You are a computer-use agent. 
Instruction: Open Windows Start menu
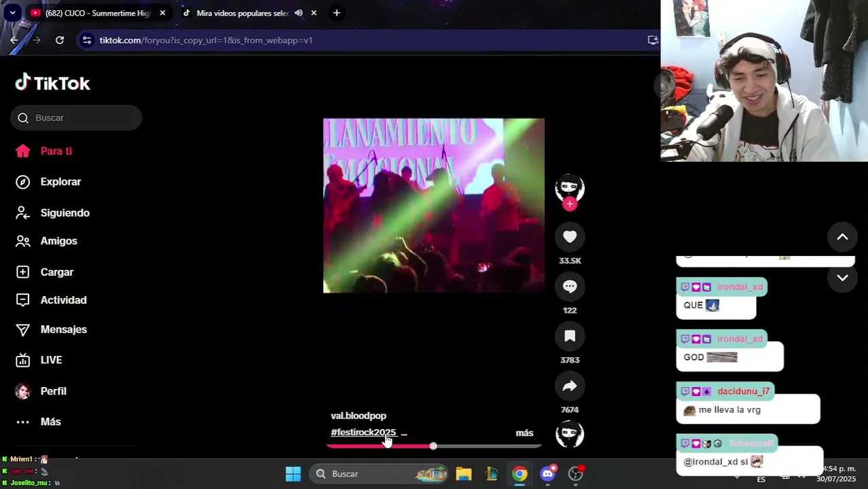click(293, 474)
